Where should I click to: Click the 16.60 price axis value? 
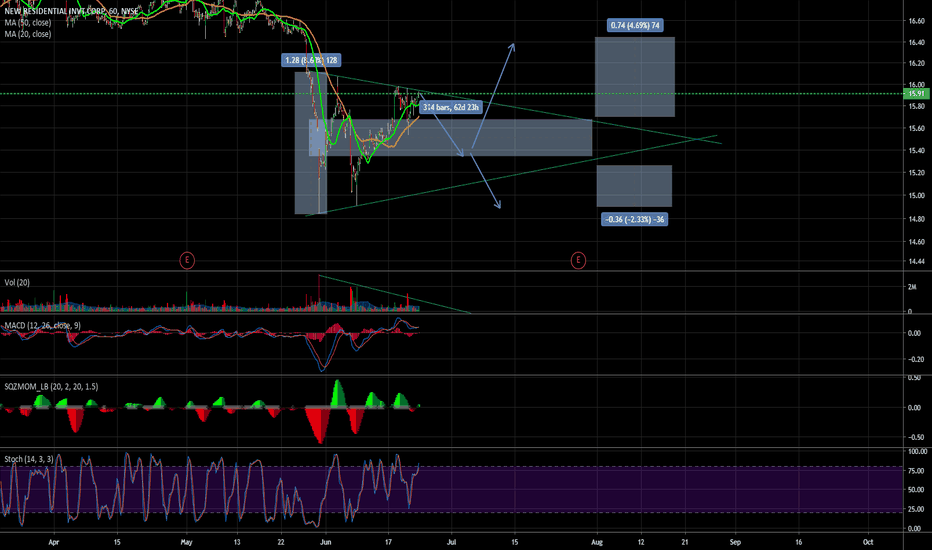click(916, 21)
